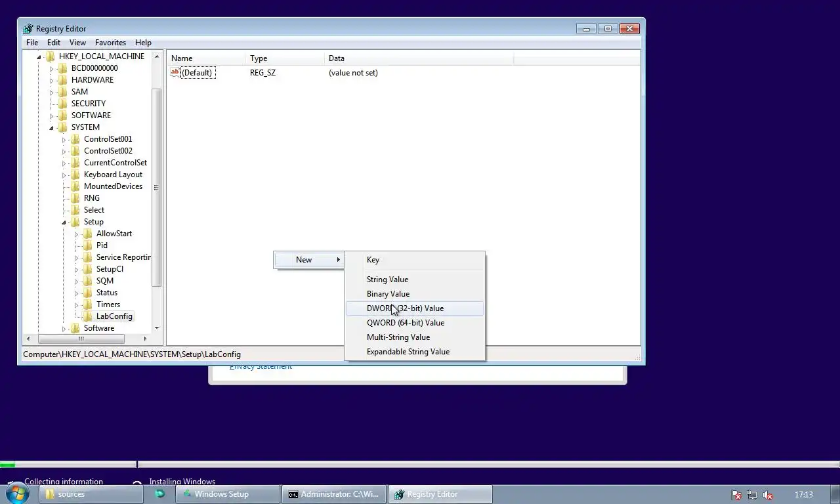Click the taskbar clock showing 17:13
Viewport: 840px width, 504px height.
[x=803, y=495]
